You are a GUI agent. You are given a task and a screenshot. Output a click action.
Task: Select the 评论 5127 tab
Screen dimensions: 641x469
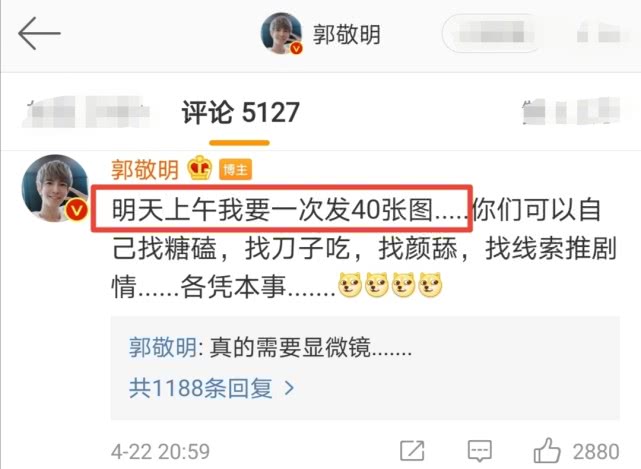(x=240, y=113)
